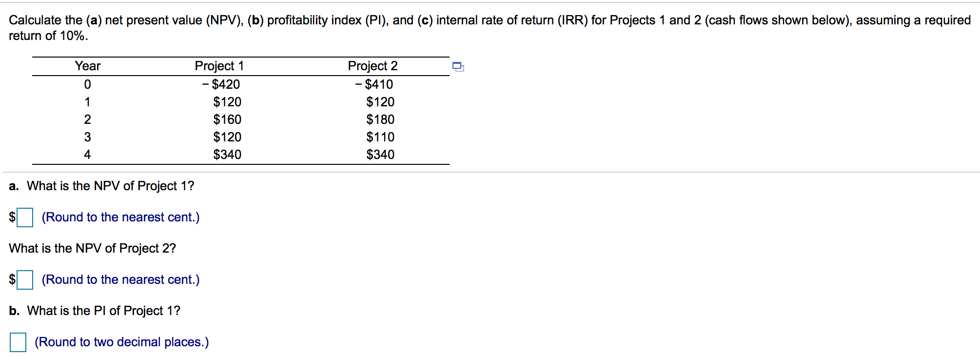980x356 pixels.
Task: Select the $340 value under Project 1
Action: pyautogui.click(x=227, y=154)
